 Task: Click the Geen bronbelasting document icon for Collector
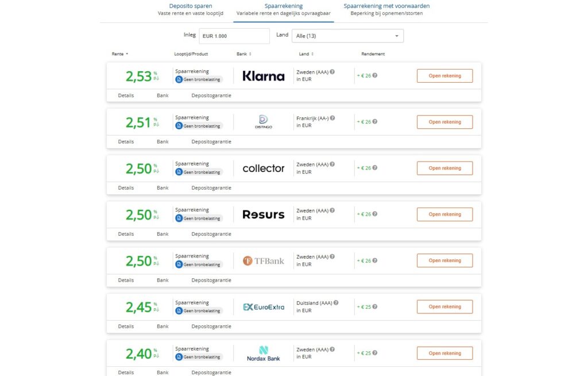pos(179,172)
